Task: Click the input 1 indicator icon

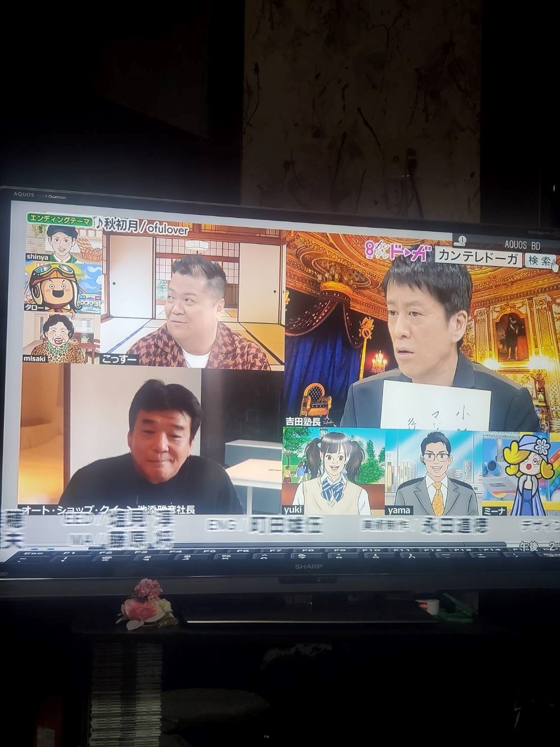Action: (462, 239)
